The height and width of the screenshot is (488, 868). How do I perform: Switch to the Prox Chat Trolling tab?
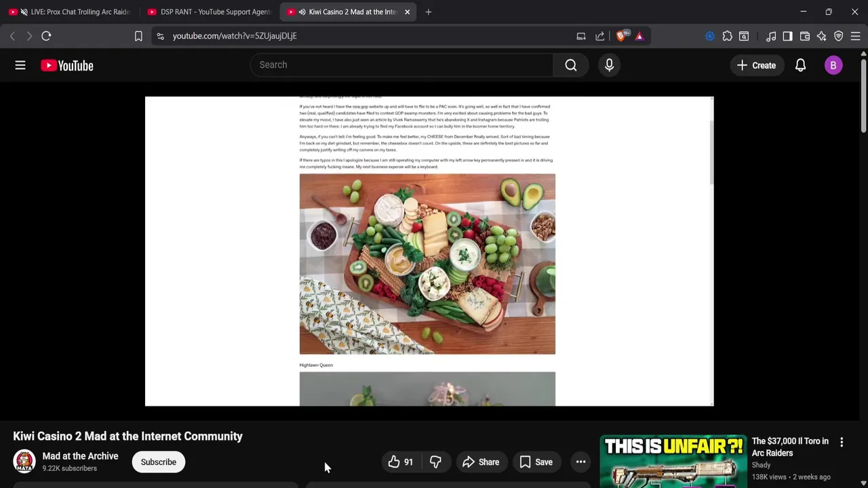coord(70,12)
